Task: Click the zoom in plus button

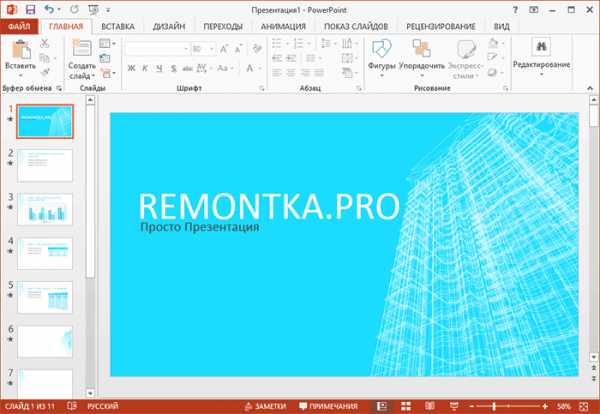Action: click(x=545, y=406)
